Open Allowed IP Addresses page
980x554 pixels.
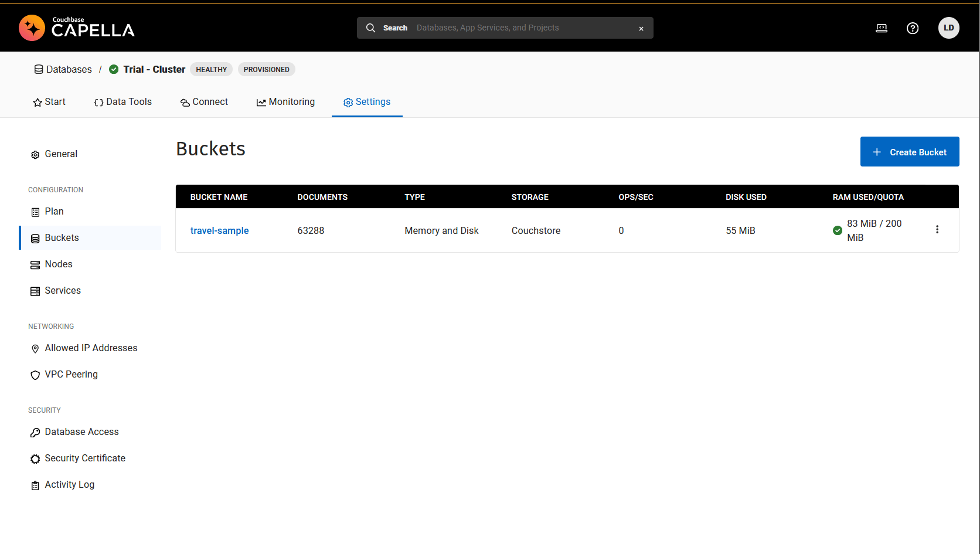90,348
